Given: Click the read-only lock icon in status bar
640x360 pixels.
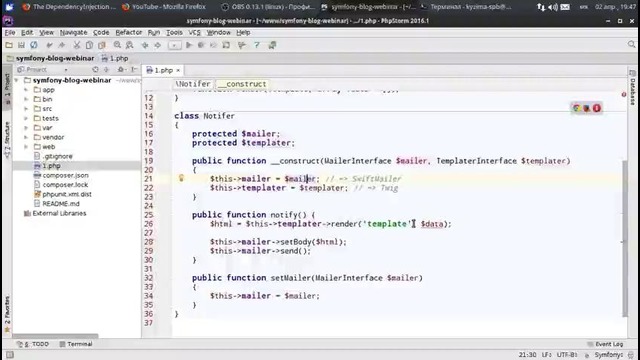Looking at the screenshot, I should (587, 355).
